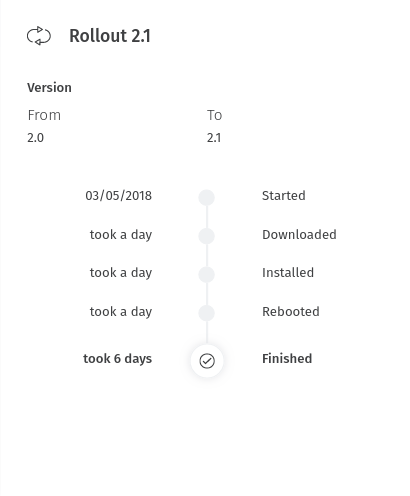Select the Installed timeline dot
Image resolution: width=410 pixels, height=496 pixels.
click(207, 275)
